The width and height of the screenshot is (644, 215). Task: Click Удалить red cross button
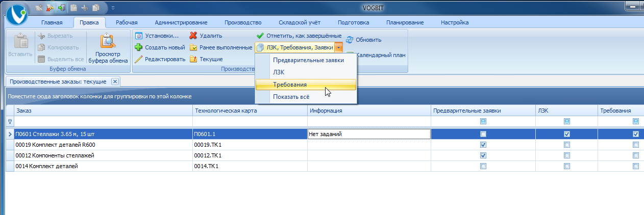pos(206,36)
